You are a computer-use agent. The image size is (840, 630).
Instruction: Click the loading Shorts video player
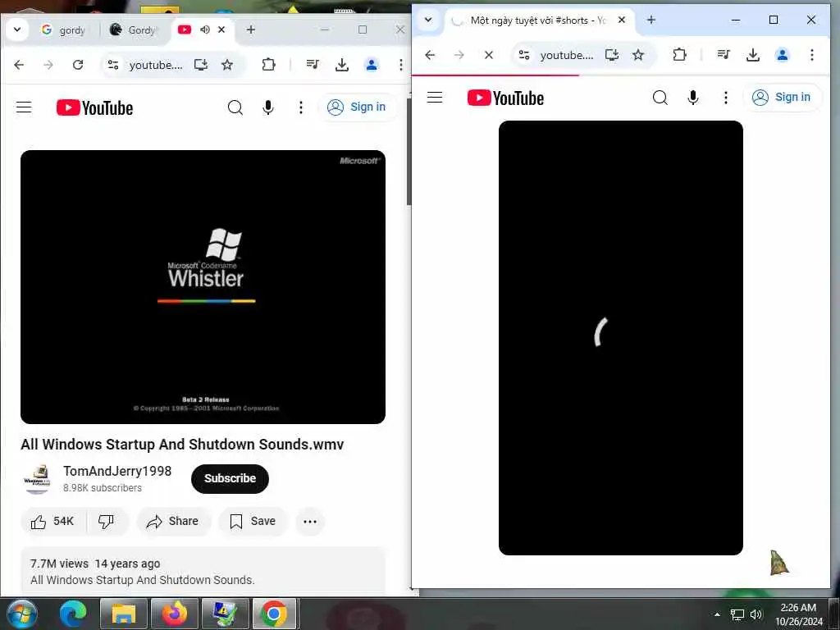tap(621, 337)
